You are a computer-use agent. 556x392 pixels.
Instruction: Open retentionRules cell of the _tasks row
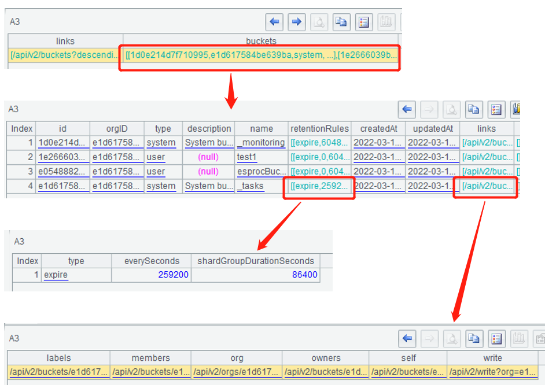[x=319, y=186]
